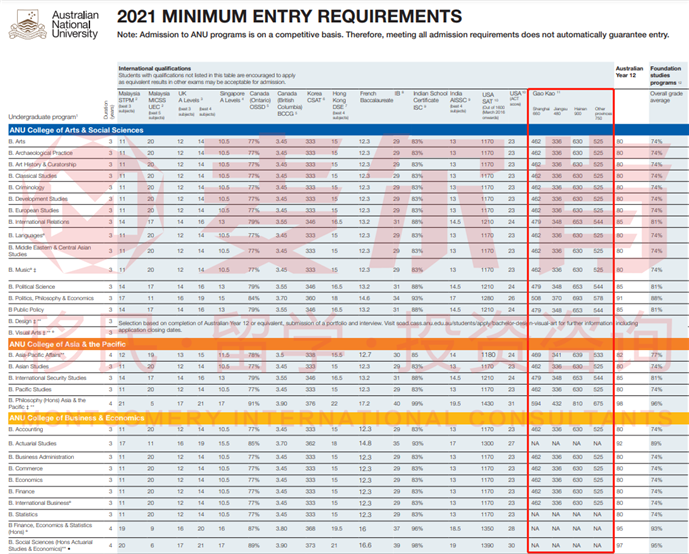Click the Shanghai sub-column under Gao Kao

point(541,111)
